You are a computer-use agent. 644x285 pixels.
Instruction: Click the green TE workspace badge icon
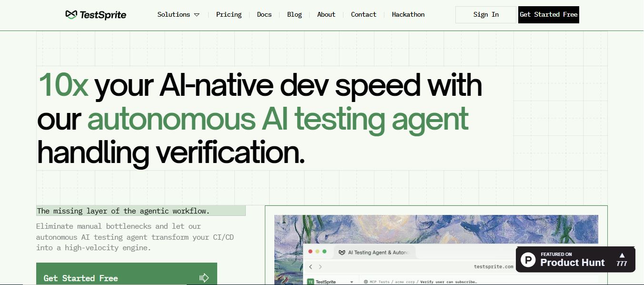(311, 282)
